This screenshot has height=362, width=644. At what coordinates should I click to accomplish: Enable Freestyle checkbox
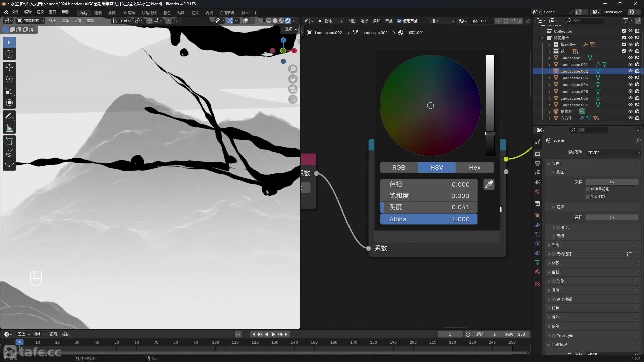click(x=554, y=336)
